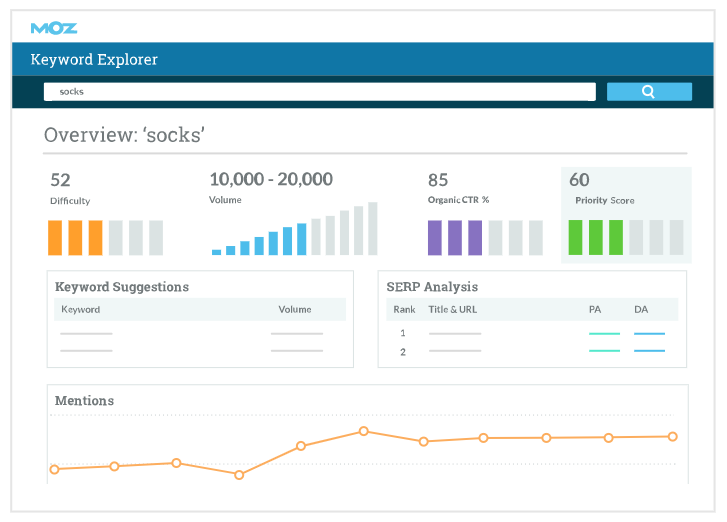Screen dimensions: 727x522
Task: Click the rank '1' row in SERP Analysis
Action: (532, 333)
